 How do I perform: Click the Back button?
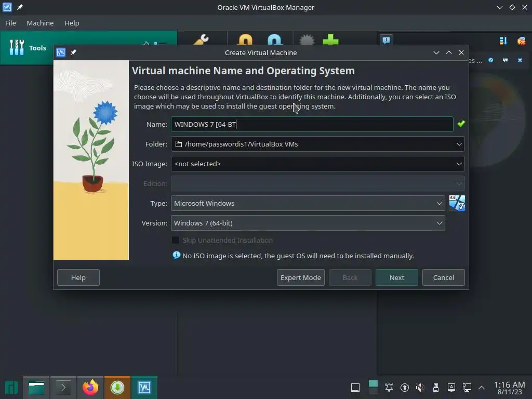coord(350,277)
